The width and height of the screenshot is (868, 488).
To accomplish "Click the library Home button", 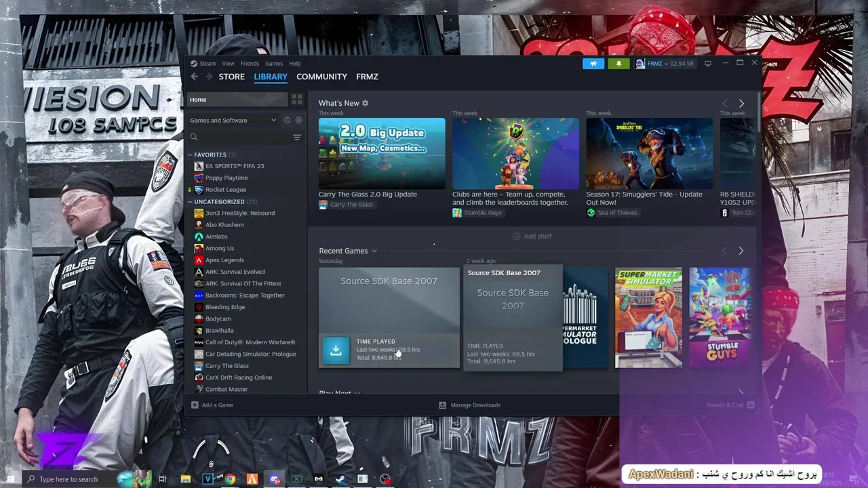I will 237,100.
